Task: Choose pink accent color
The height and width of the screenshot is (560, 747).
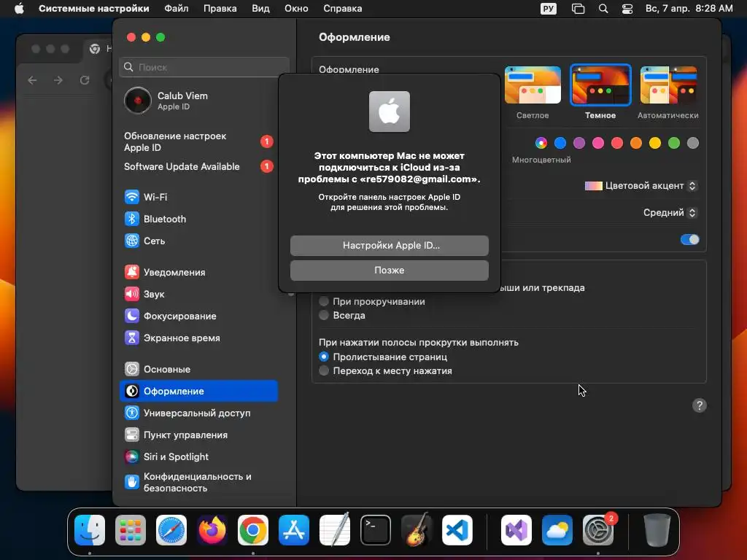Action: click(598, 143)
